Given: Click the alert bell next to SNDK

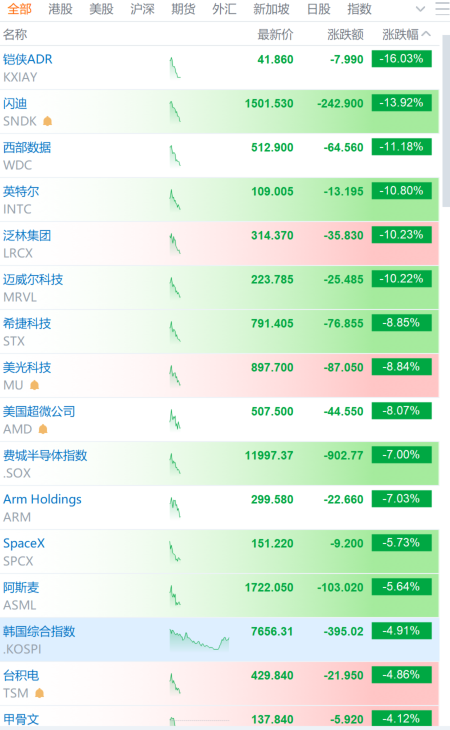Looking at the screenshot, I should click(x=47, y=122).
